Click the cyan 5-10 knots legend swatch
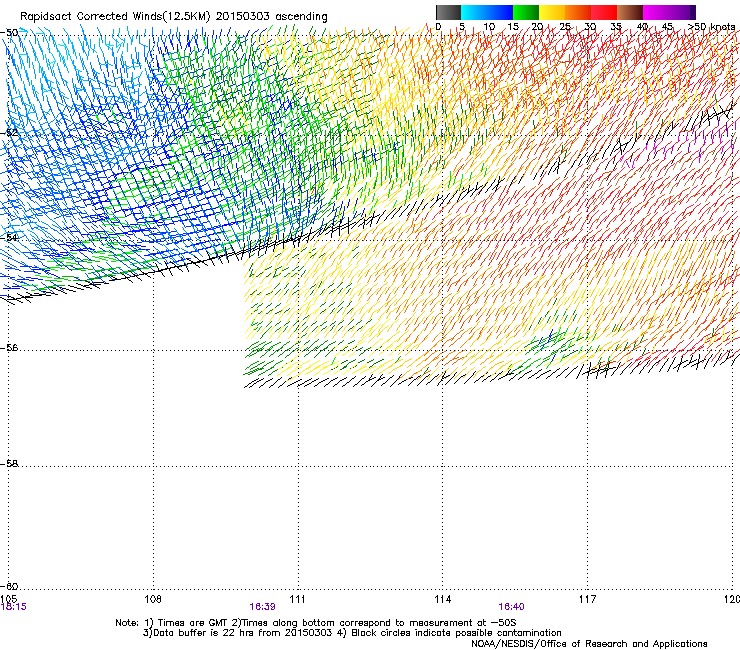Viewport: 740px width, 650px height. tap(474, 12)
